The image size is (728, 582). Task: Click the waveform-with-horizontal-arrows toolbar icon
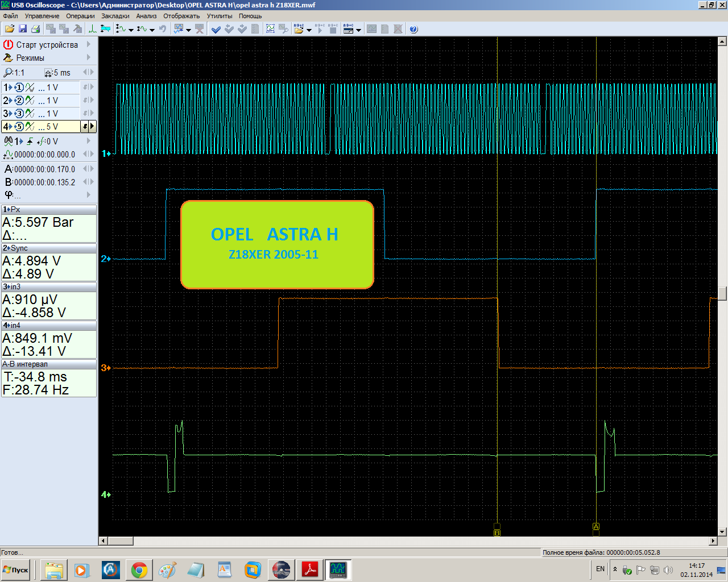tap(142, 29)
